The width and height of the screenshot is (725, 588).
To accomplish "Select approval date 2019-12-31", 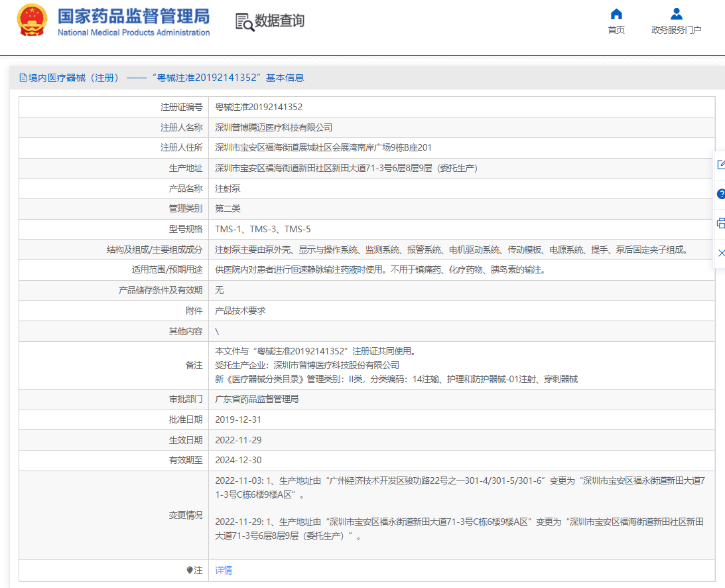I will point(238,419).
